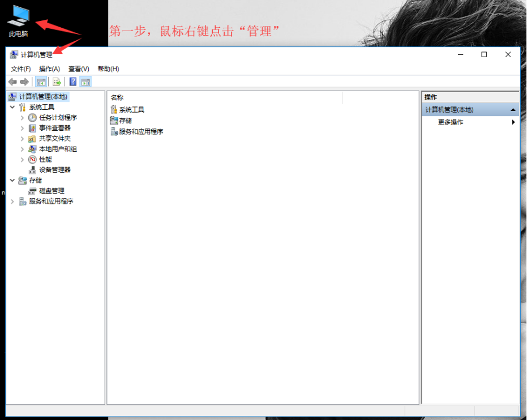527x420 pixels.
Task: Click the 任务计划程序 clock icon
Action: [32, 118]
